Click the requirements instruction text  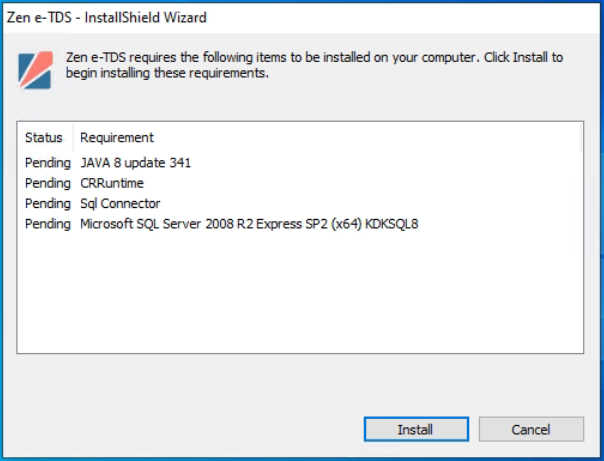tap(314, 65)
